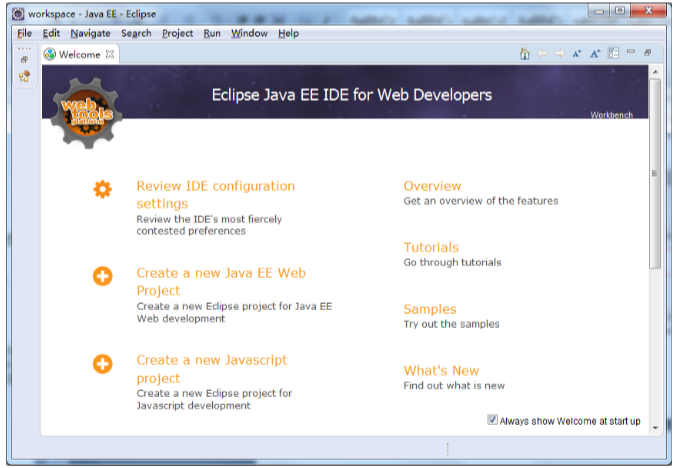Click 'Go through tutorials' text
677x468 pixels.
tap(452, 262)
